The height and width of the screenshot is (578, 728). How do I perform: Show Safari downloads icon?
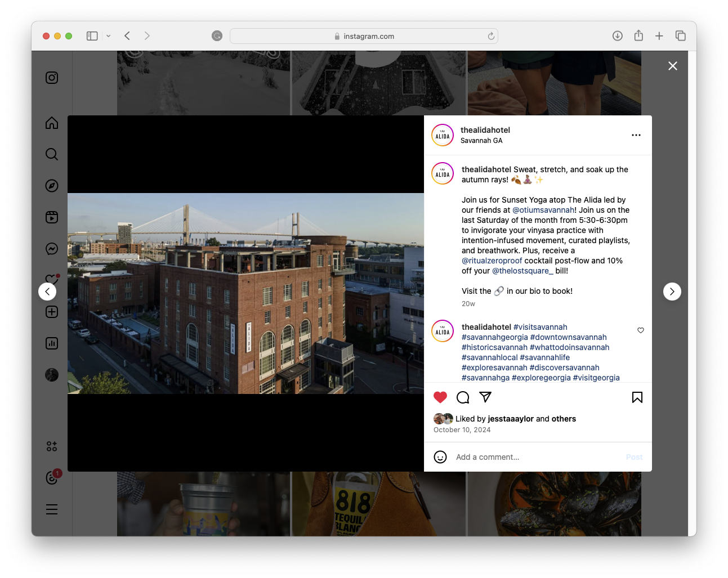point(618,36)
